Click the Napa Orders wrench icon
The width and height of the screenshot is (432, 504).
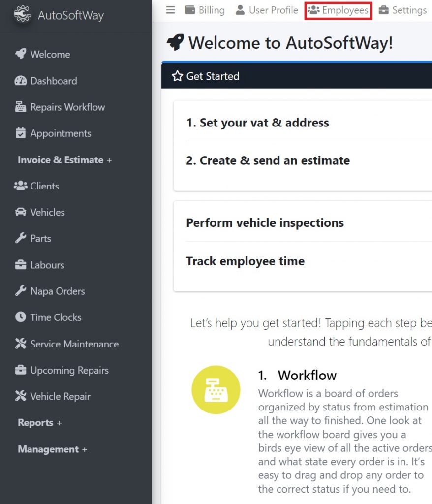pyautogui.click(x=21, y=290)
